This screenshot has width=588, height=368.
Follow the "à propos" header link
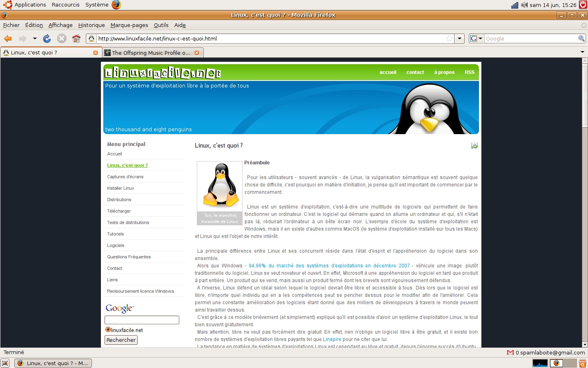click(444, 72)
